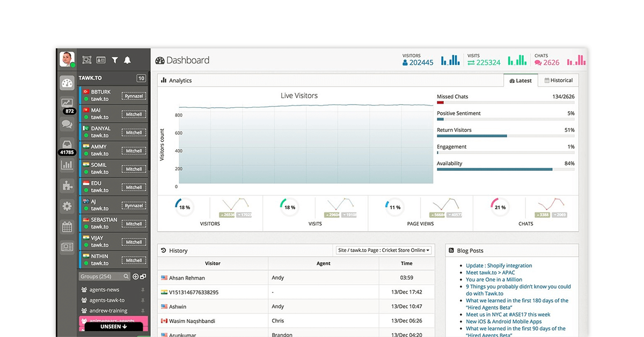Pin the andrew-training group
The image size is (644, 337).
143,311
